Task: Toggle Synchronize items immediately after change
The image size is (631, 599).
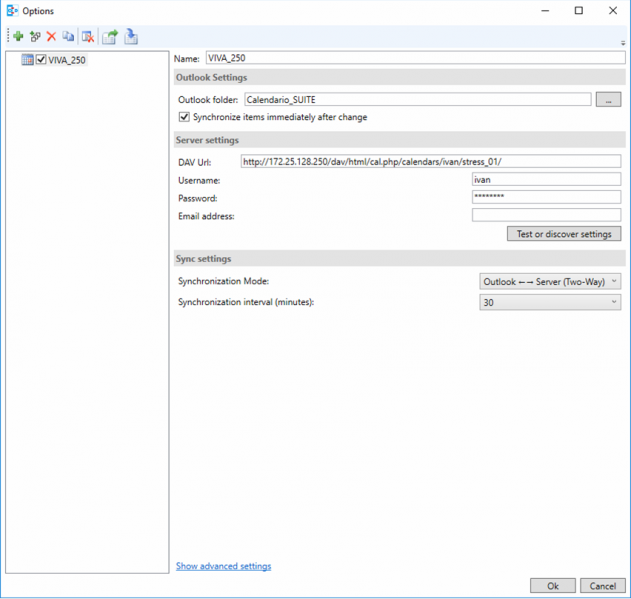Action: [184, 117]
